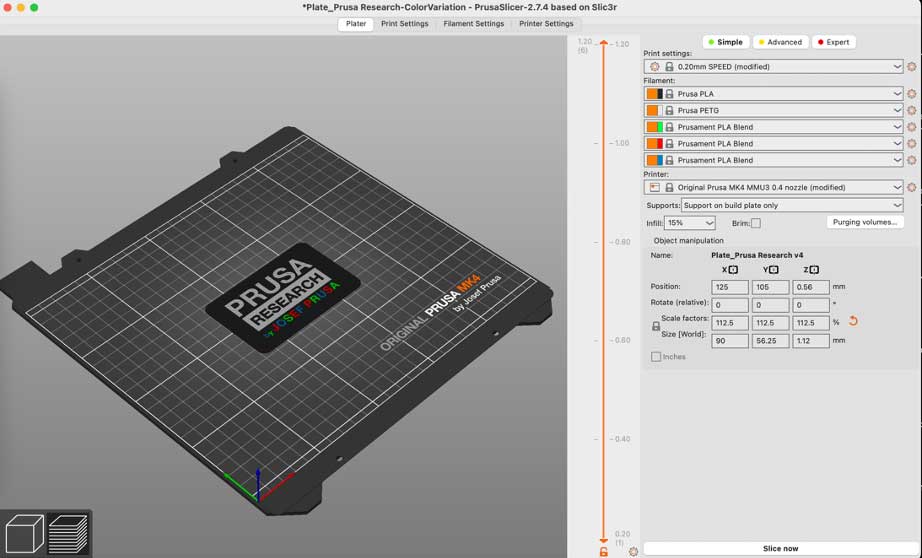Click the Y axis mirror icon
Screen dimensions: 922x558
click(x=773, y=270)
